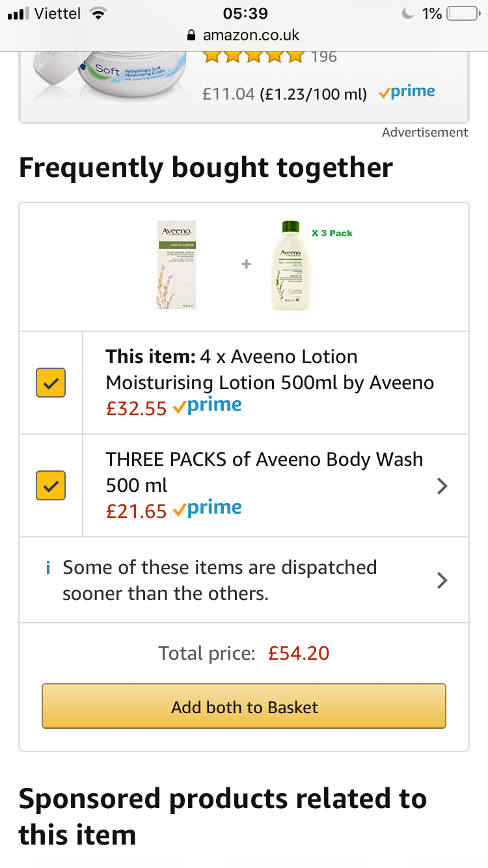
Task: Tap the prime logo next to £32.55
Action: [x=207, y=407]
